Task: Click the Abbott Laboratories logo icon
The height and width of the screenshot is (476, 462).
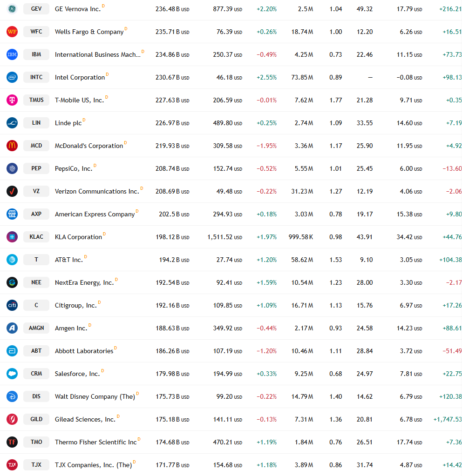Action: coord(12,351)
